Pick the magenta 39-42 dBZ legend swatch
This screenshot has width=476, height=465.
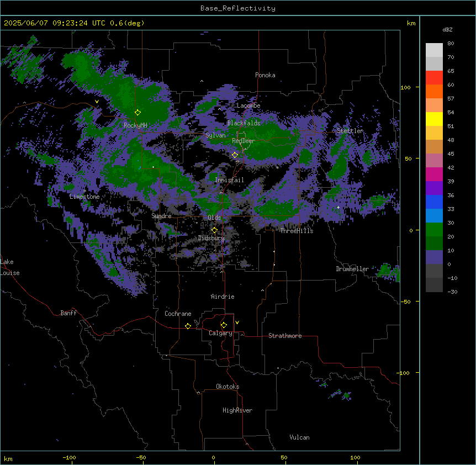[434, 174]
